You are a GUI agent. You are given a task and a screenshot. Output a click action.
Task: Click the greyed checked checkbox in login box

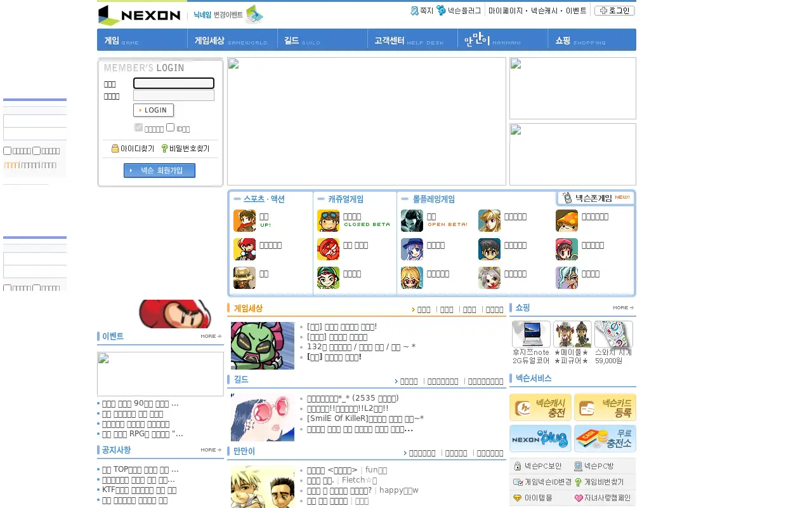(x=138, y=128)
